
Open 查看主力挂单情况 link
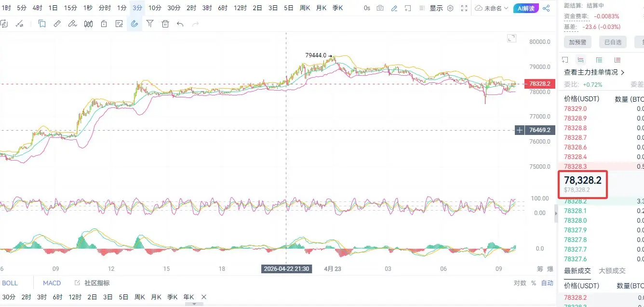point(594,72)
